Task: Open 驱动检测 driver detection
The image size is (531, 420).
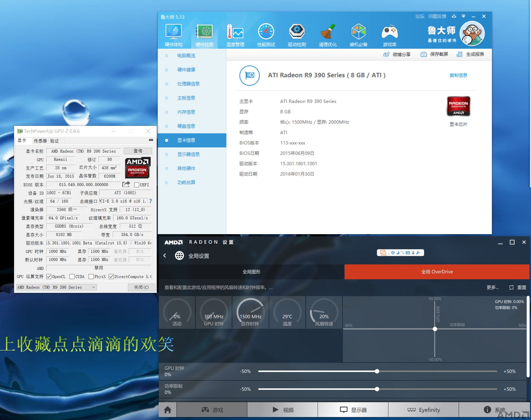Action: tap(297, 35)
